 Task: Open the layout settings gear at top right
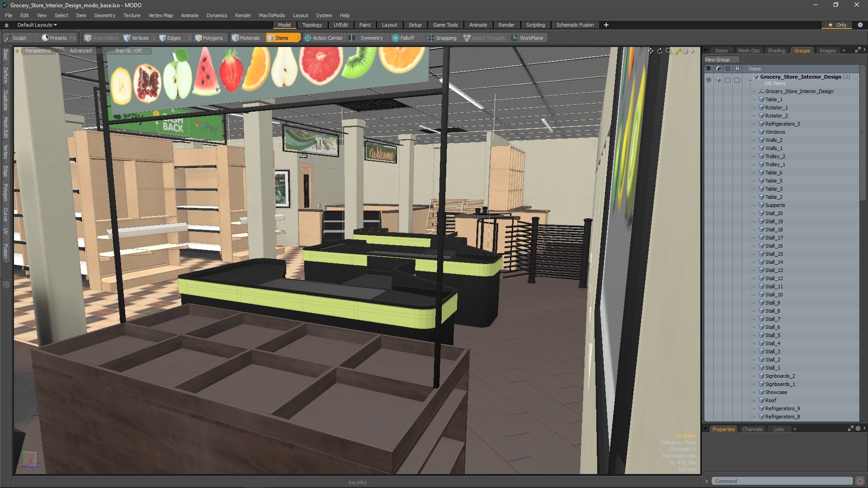[860, 25]
